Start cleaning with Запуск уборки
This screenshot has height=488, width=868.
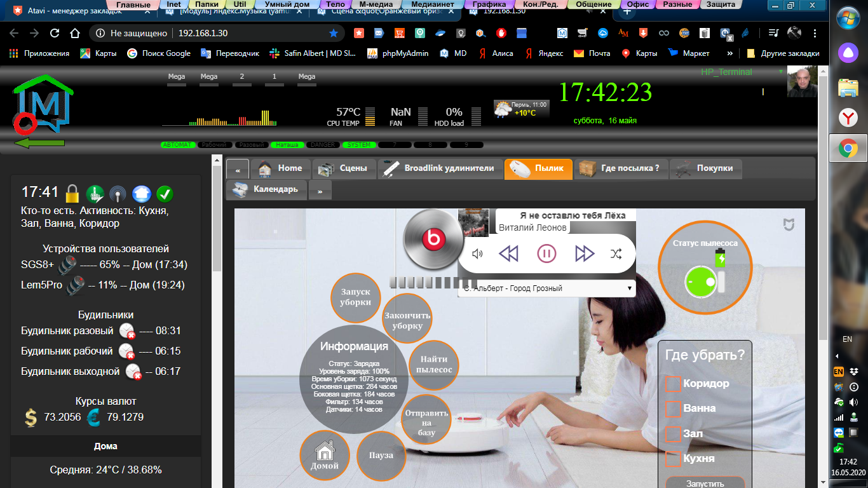[355, 297]
